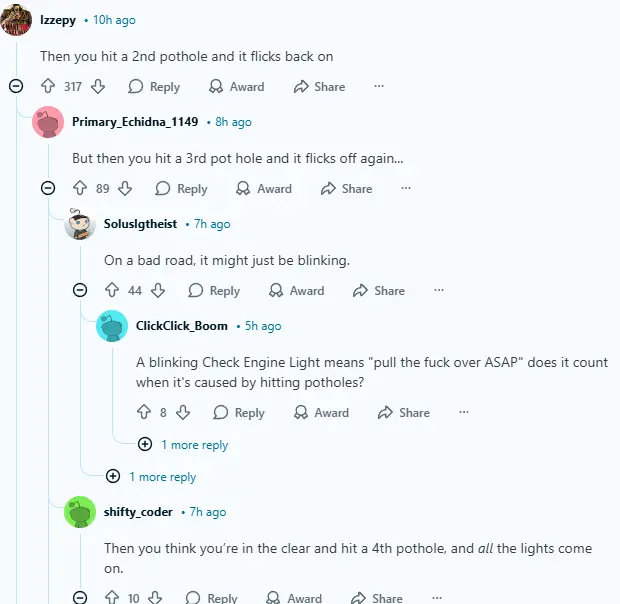Viewport: 620px width, 604px height.
Task: Reply to ClickClick_Boom's comment
Action: click(x=238, y=413)
